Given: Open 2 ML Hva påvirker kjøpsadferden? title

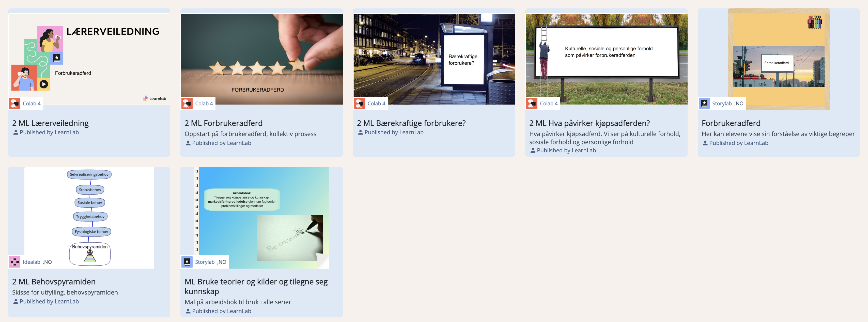Looking at the screenshot, I should click(589, 123).
